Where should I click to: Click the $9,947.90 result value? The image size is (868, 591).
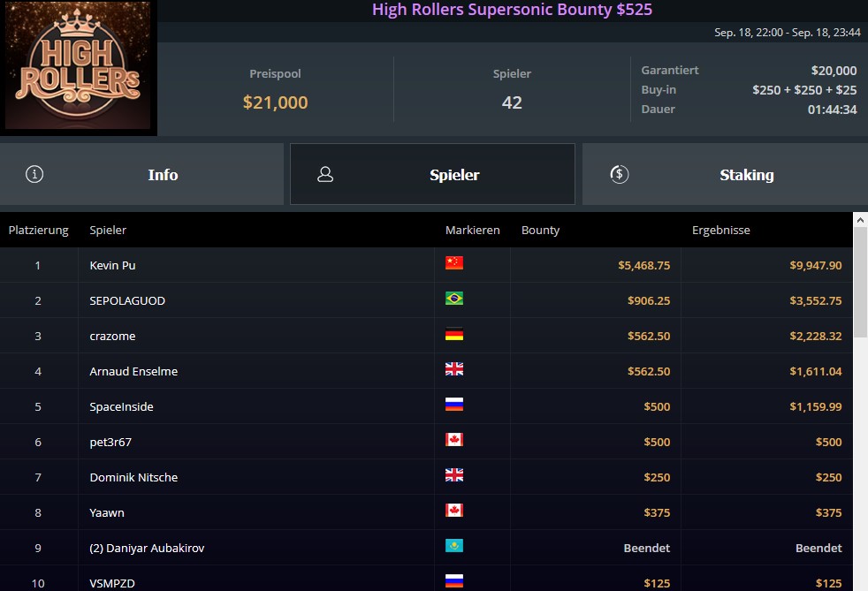(816, 266)
